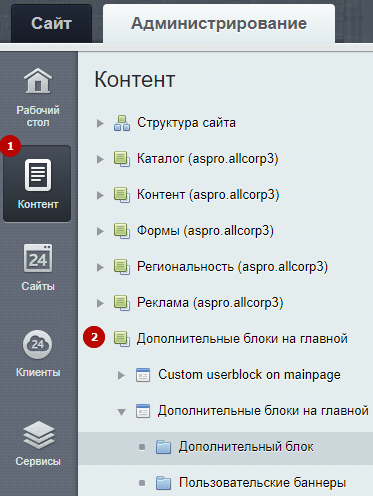Click the Структура сайта hierarchy icon

122,123
